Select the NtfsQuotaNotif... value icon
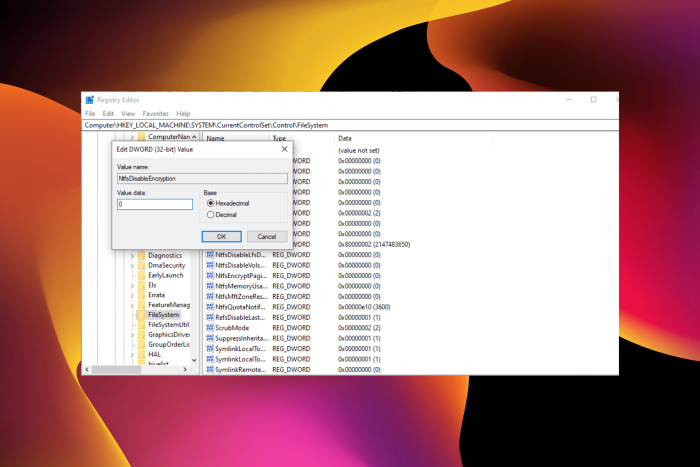 click(210, 307)
